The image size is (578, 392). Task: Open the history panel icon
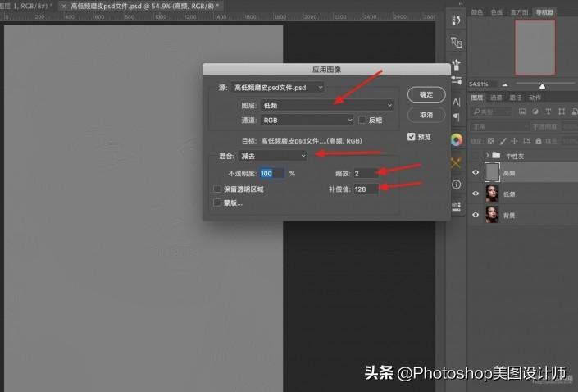(x=457, y=20)
